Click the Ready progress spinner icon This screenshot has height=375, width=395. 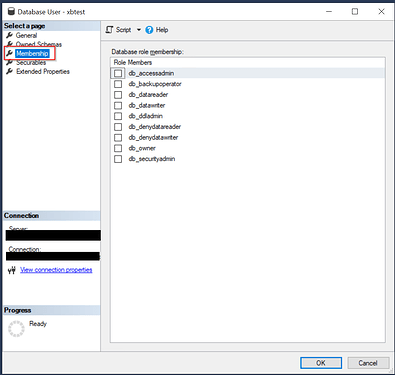[16, 329]
